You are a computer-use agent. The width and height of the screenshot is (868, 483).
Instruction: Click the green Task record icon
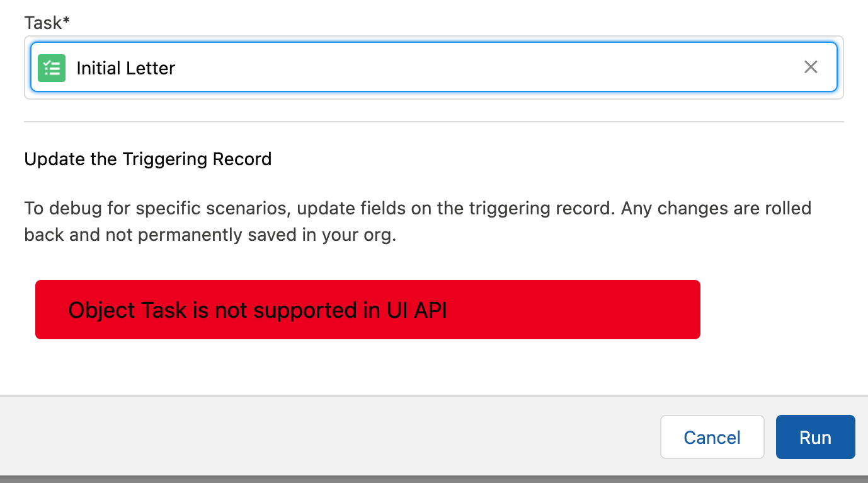[x=52, y=68]
